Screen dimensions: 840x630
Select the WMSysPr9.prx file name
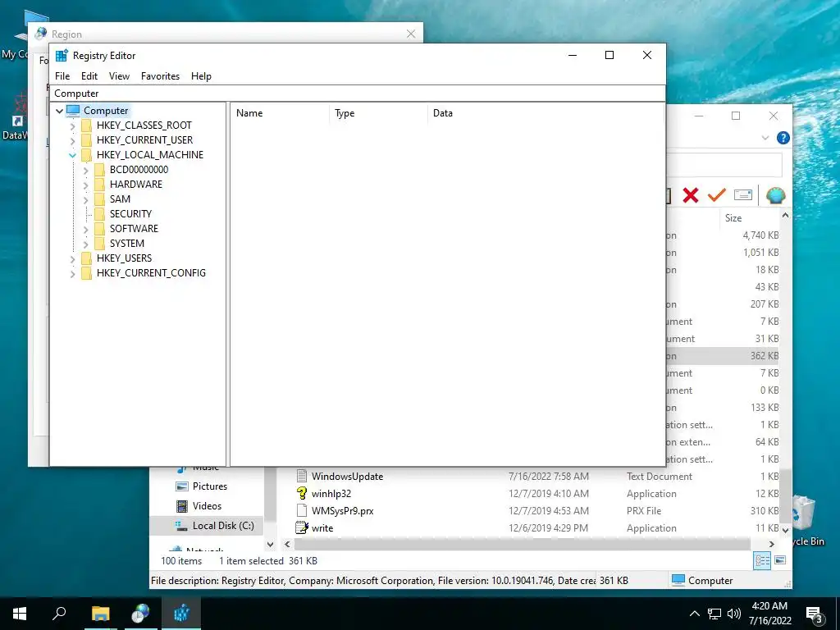342,510
